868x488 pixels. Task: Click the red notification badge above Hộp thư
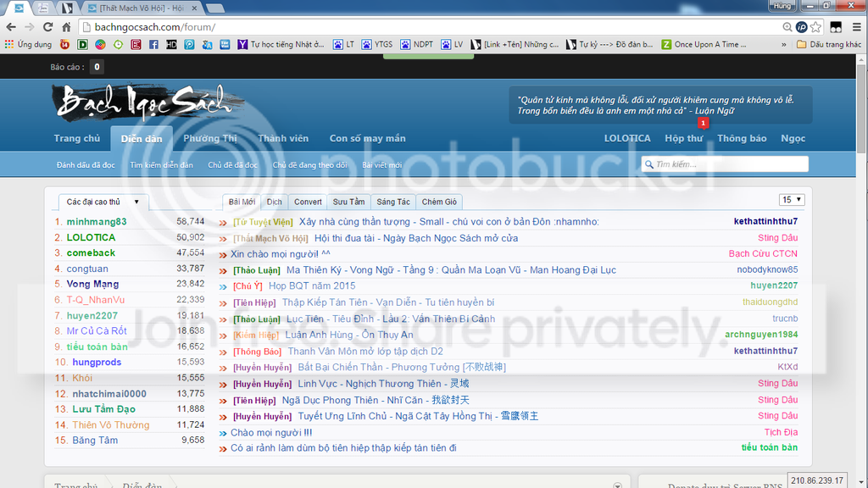coord(703,123)
